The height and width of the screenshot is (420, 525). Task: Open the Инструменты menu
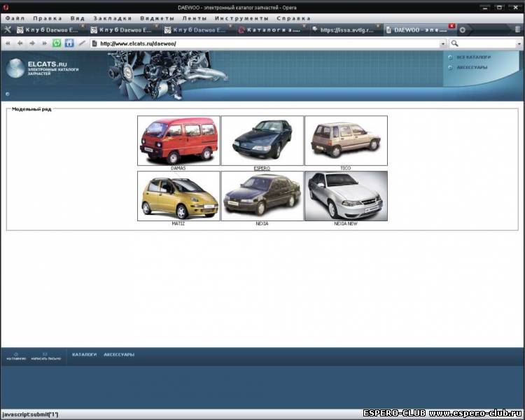tap(241, 18)
